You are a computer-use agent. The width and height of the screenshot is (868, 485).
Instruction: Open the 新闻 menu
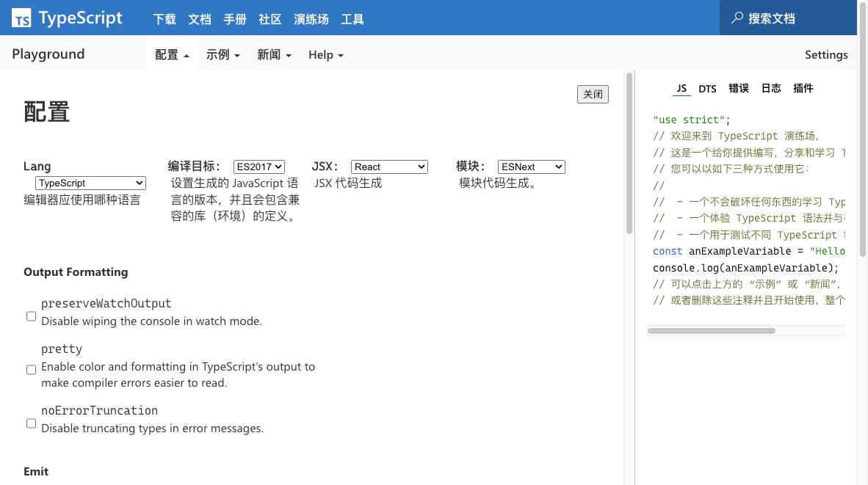point(274,55)
